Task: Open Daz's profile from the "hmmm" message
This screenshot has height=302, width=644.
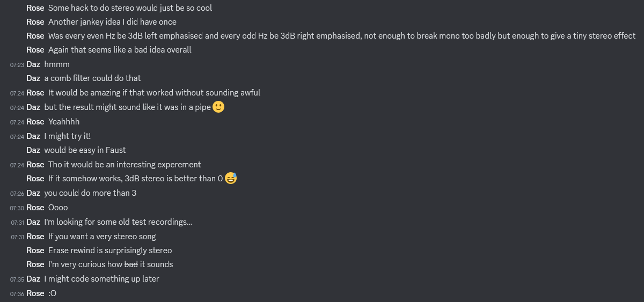Action: coord(33,64)
